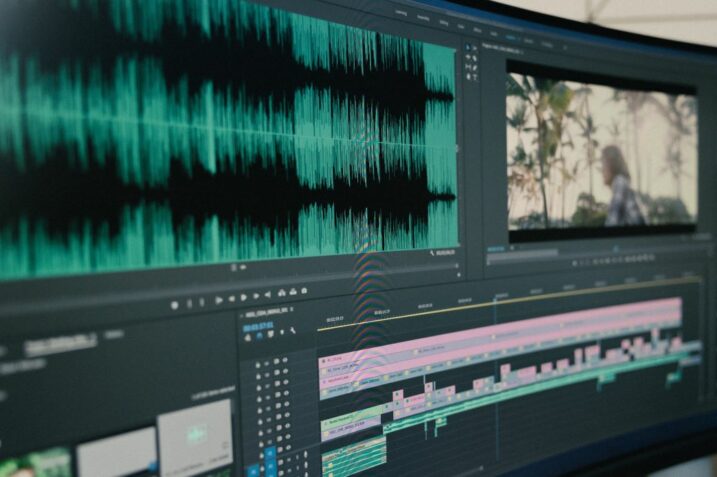
Task: Open Source monitor wrench settings
Action: click(x=432, y=253)
